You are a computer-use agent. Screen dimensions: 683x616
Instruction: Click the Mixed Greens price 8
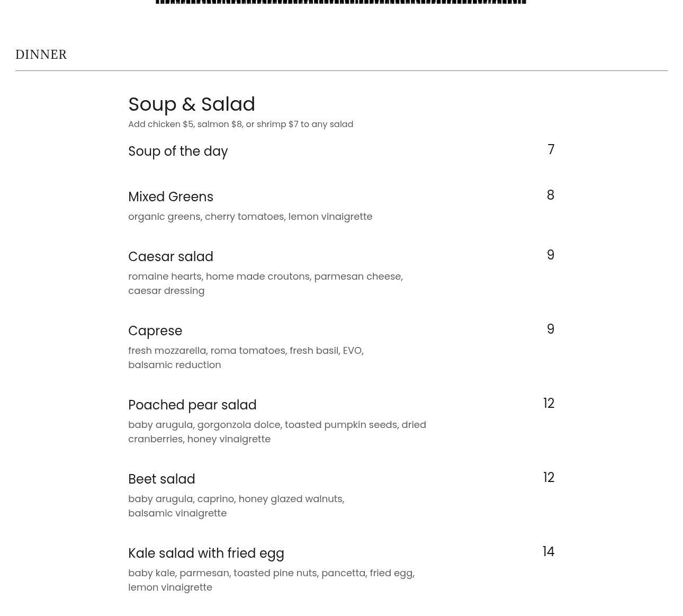tap(550, 195)
